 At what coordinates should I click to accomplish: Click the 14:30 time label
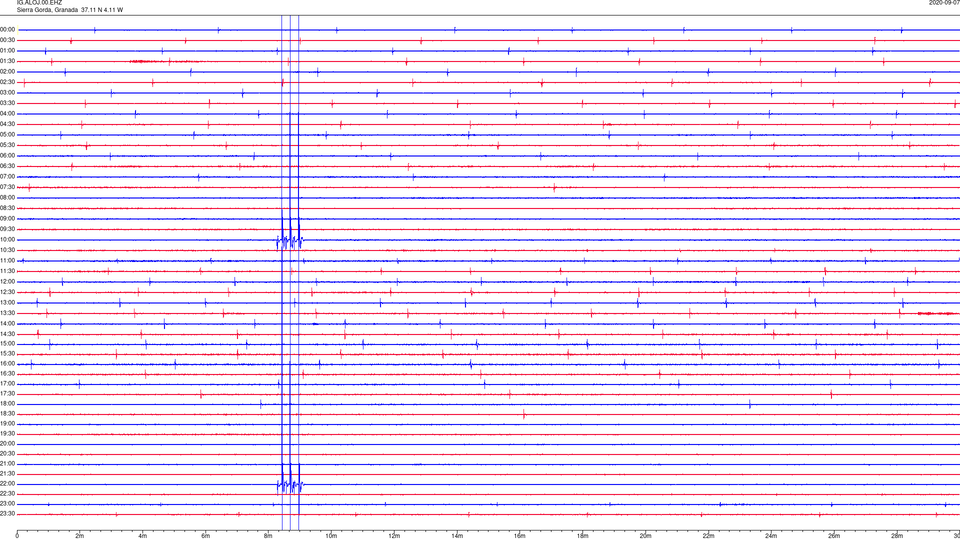(8, 334)
